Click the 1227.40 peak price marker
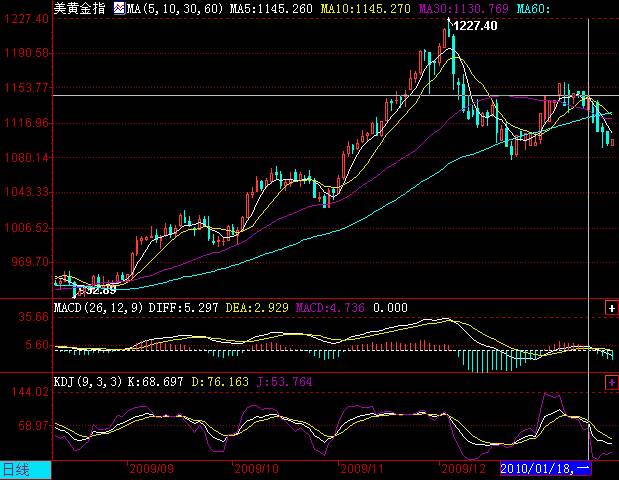Screen dimensions: 619x480 pyautogui.click(x=473, y=26)
